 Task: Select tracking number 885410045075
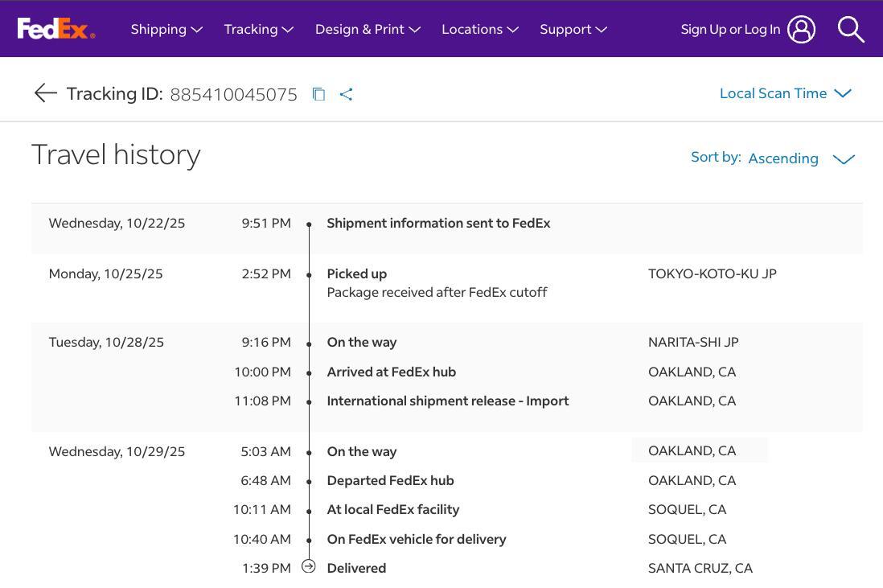click(233, 94)
